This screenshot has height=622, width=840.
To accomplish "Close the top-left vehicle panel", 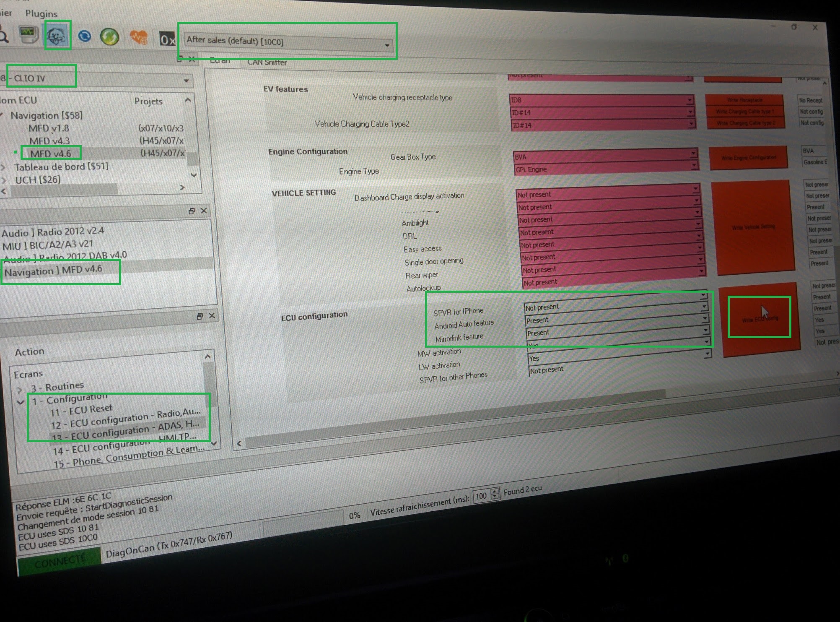I will [192, 59].
